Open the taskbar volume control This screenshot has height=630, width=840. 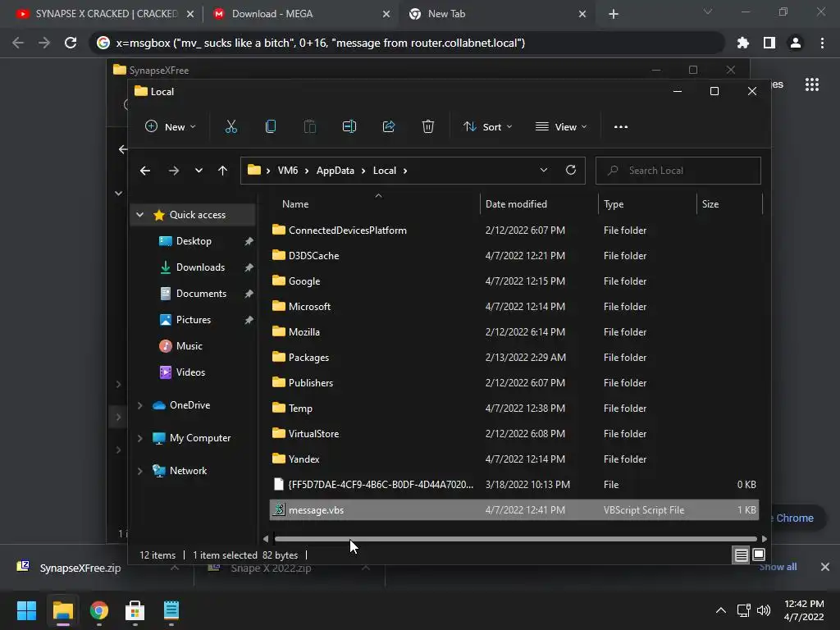[764, 610]
